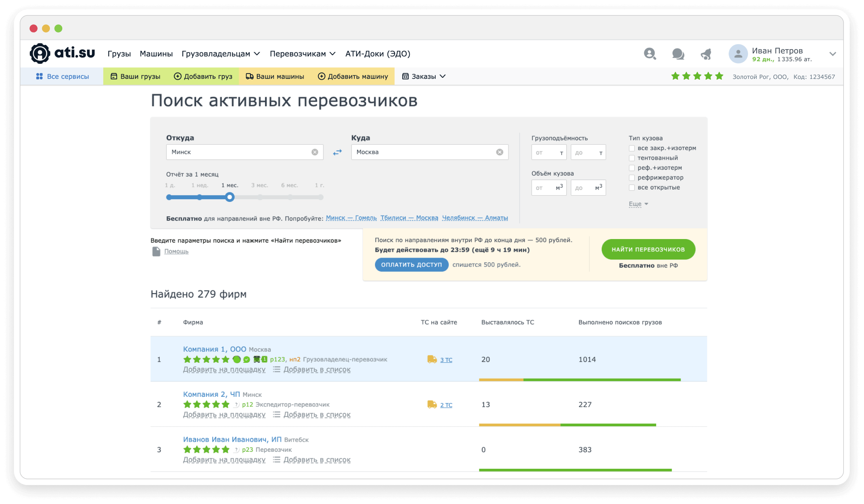Click truck icon in Компания 1 row

click(432, 359)
